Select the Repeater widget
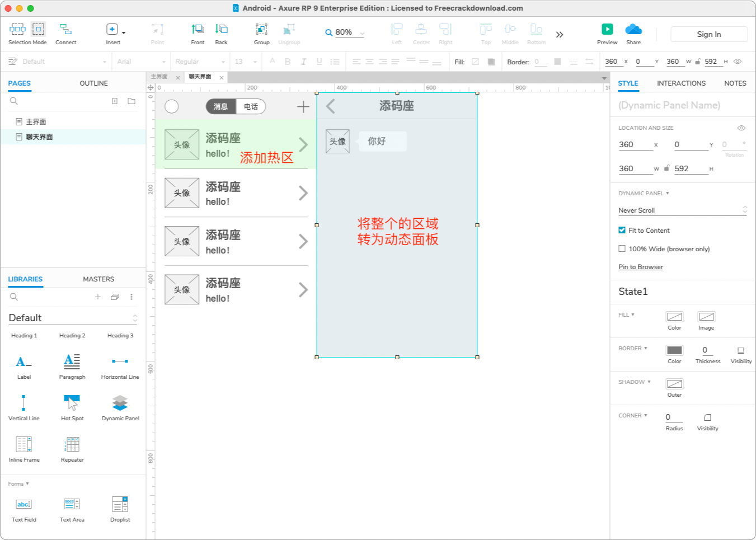The width and height of the screenshot is (756, 540). tap(72, 449)
